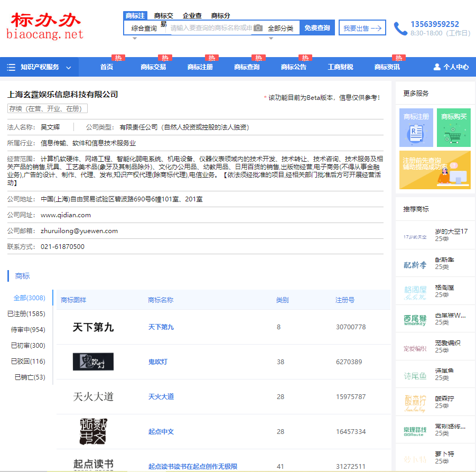Select the 企业查 search tab
Image resolution: width=476 pixels, height=472 pixels.
coord(192,15)
